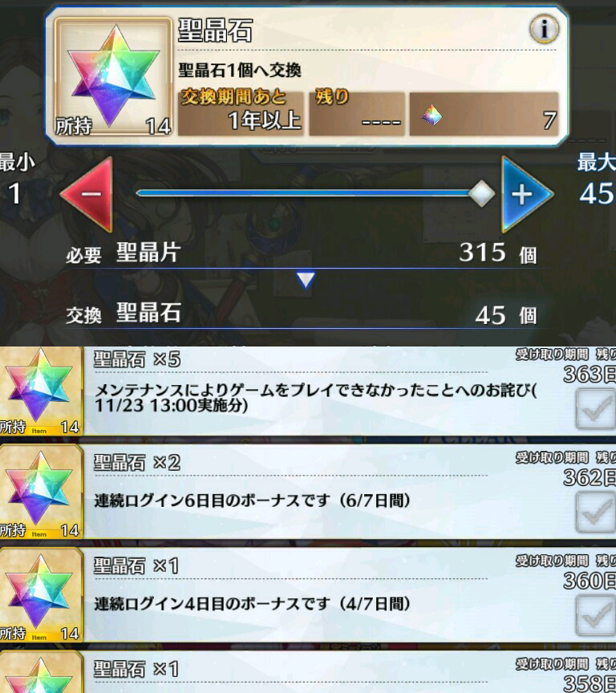Tap the large 聖晶石 crystal icon at top
This screenshot has height=693, width=616.
[x=113, y=77]
